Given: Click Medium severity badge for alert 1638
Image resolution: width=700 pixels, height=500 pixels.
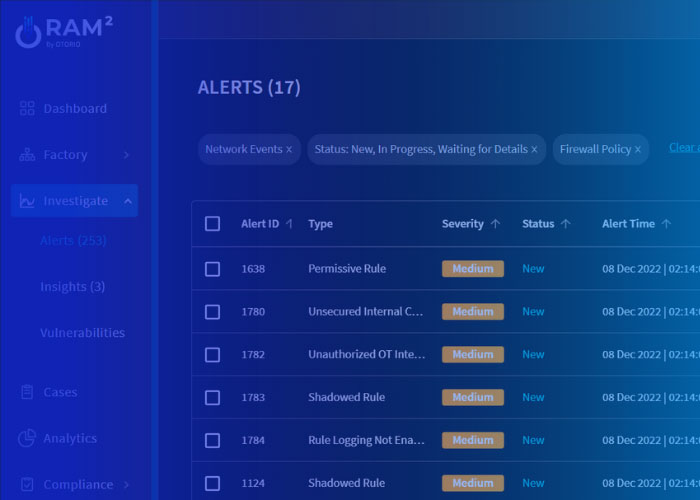Looking at the screenshot, I should pyautogui.click(x=473, y=269).
